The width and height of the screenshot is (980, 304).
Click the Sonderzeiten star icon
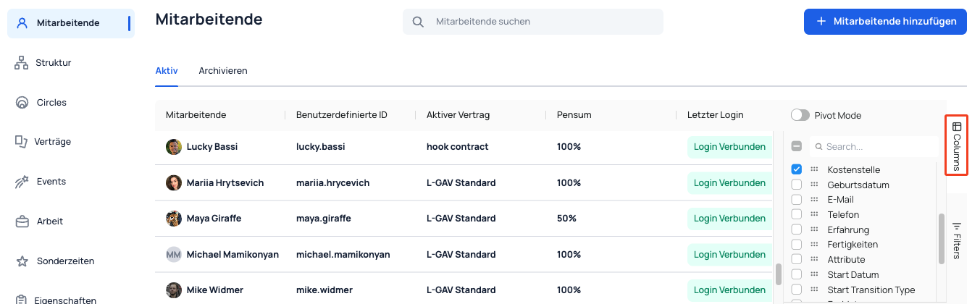pos(22,261)
